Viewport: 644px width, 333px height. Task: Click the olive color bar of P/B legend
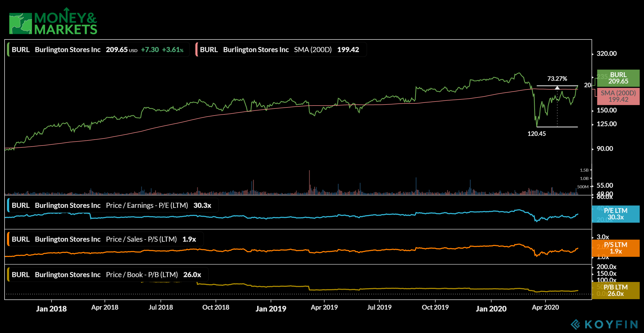coord(8,275)
